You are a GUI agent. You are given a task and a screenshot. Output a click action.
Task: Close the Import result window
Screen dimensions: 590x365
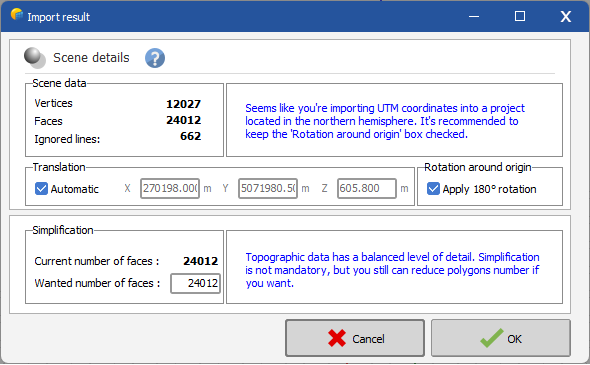coord(566,16)
